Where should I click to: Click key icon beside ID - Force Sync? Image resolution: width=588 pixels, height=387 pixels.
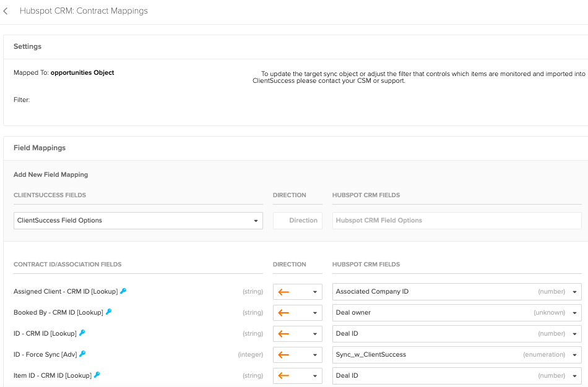click(82, 354)
